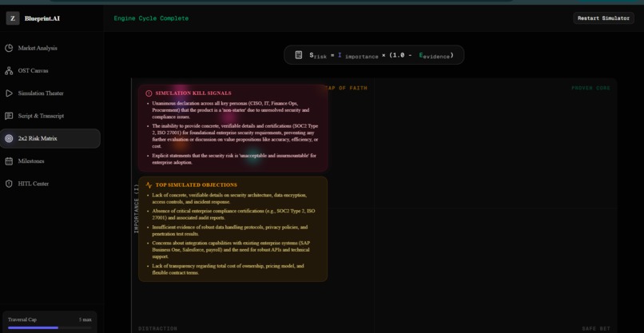This screenshot has width=644, height=333.
Task: Click the calculator icon in the risk formula
Action: click(x=299, y=55)
